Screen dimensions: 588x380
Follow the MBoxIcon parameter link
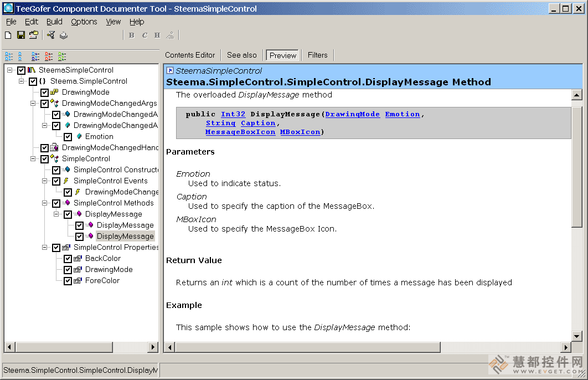click(300, 132)
